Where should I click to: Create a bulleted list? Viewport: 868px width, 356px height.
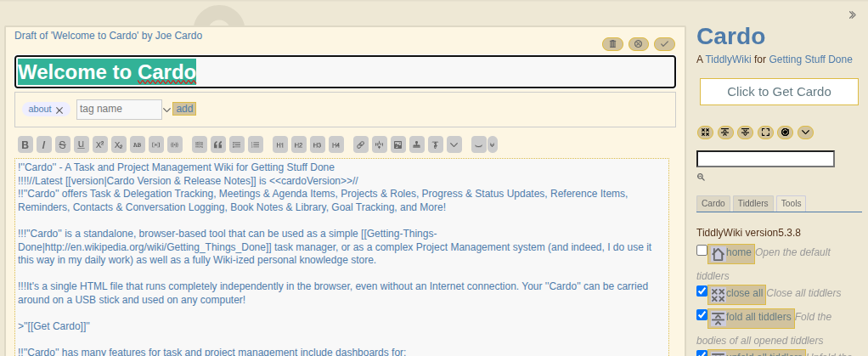[x=237, y=145]
